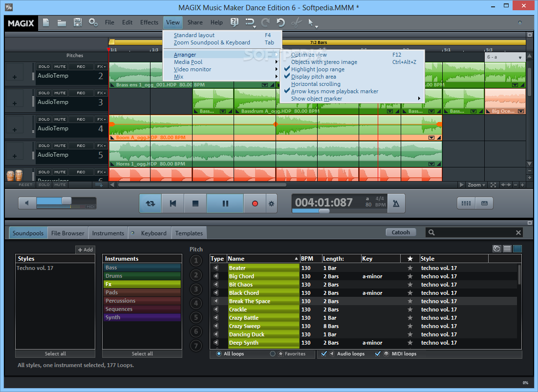Select the Synth instrument color bar

coord(142,317)
